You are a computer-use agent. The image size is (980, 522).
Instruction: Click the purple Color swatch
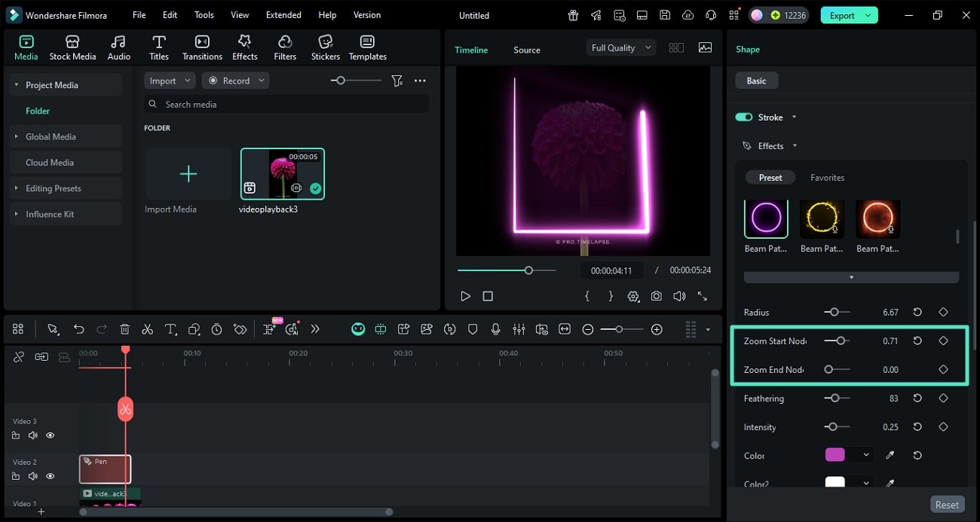pos(835,455)
